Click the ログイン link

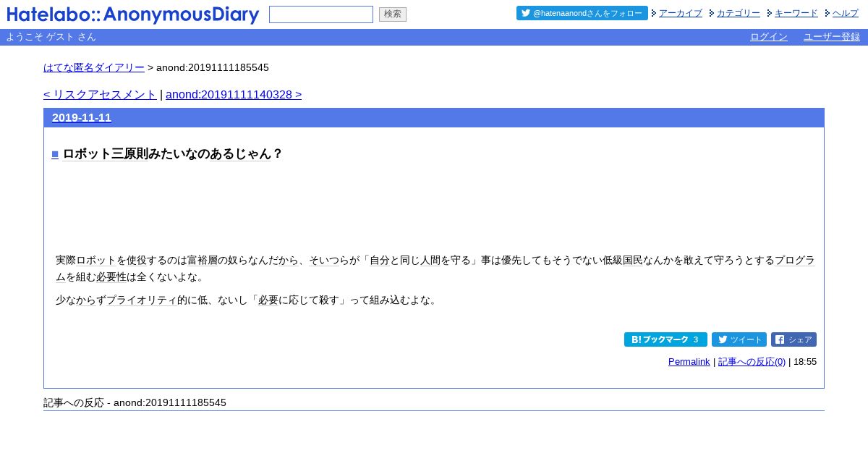tap(769, 37)
